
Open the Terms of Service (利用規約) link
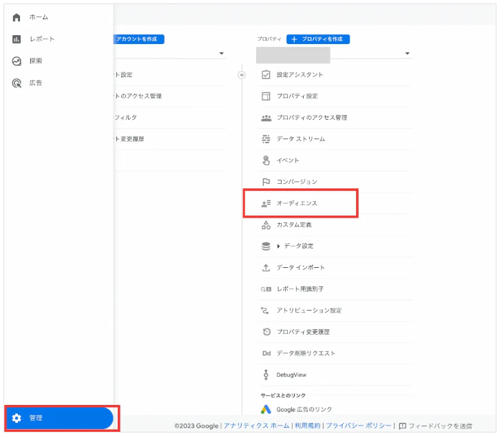(307, 426)
